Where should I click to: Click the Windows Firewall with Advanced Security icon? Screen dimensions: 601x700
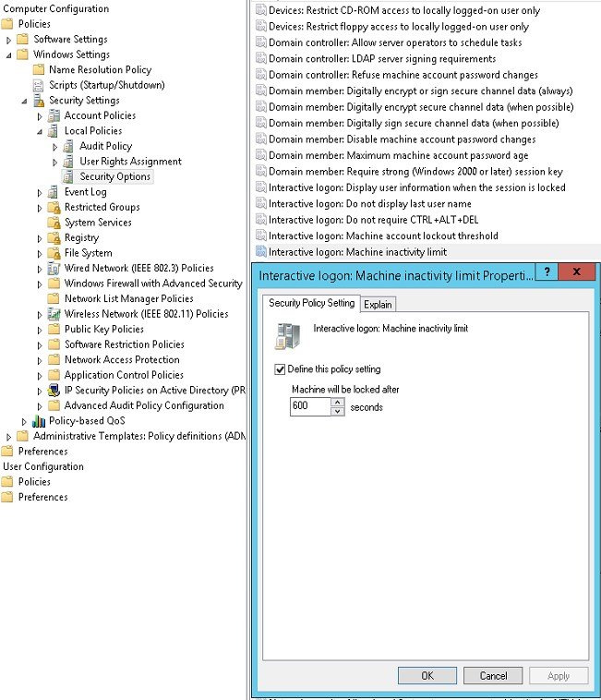54,284
